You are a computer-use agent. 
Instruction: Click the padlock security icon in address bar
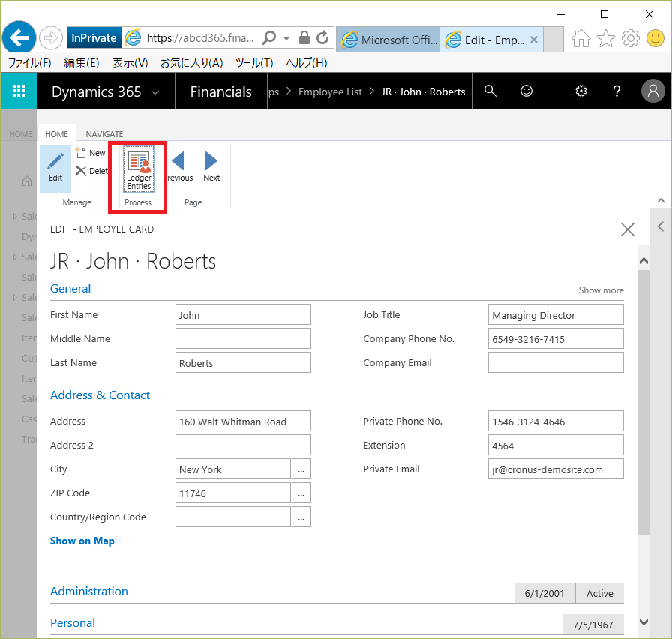click(x=304, y=37)
